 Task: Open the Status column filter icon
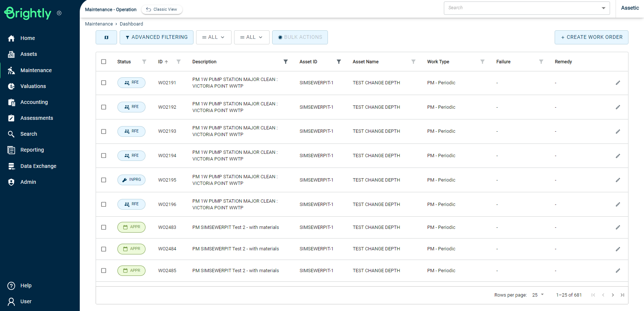click(144, 62)
